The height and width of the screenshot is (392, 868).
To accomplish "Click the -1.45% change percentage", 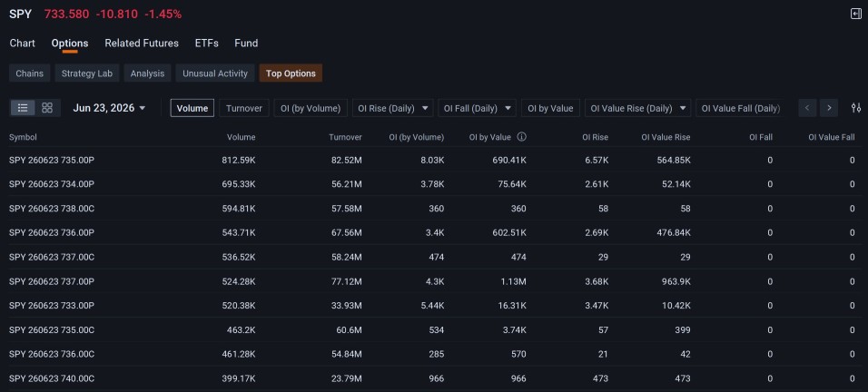I will (x=163, y=15).
